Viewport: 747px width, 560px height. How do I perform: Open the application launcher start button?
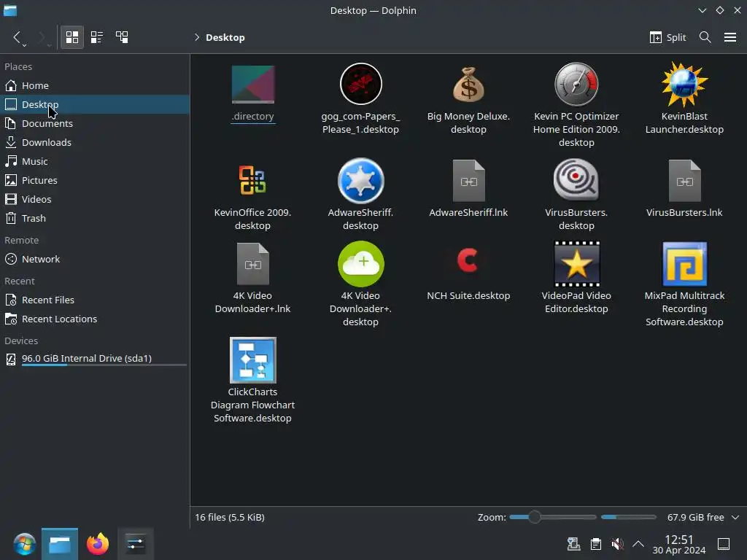coord(24,544)
